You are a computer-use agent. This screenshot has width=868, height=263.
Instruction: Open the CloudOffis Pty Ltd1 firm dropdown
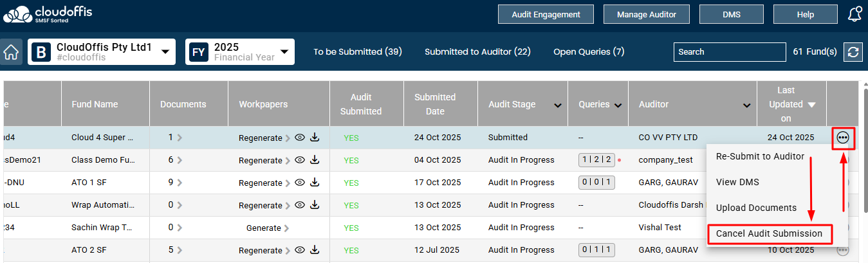[x=165, y=51]
